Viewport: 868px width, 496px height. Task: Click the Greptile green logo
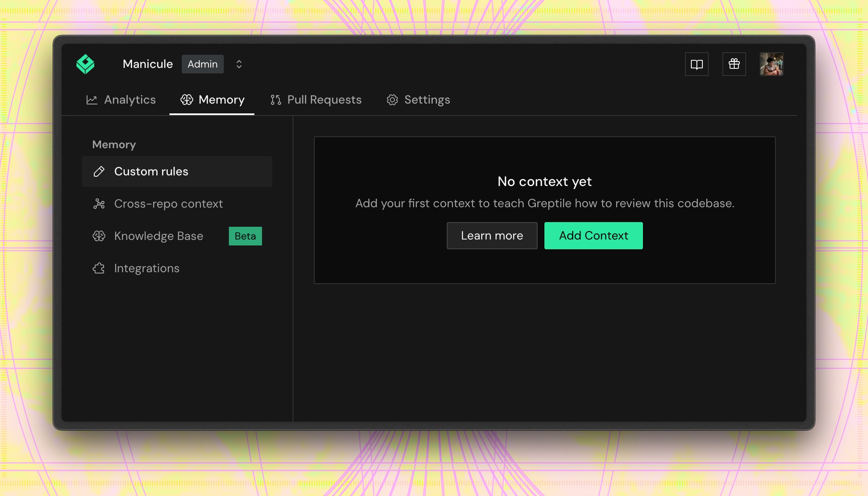85,64
